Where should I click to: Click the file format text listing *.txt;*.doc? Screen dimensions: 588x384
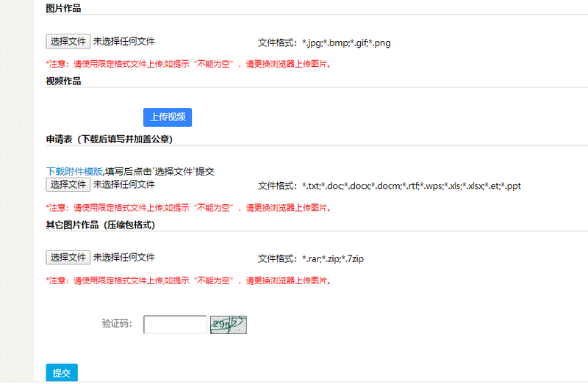(x=389, y=186)
